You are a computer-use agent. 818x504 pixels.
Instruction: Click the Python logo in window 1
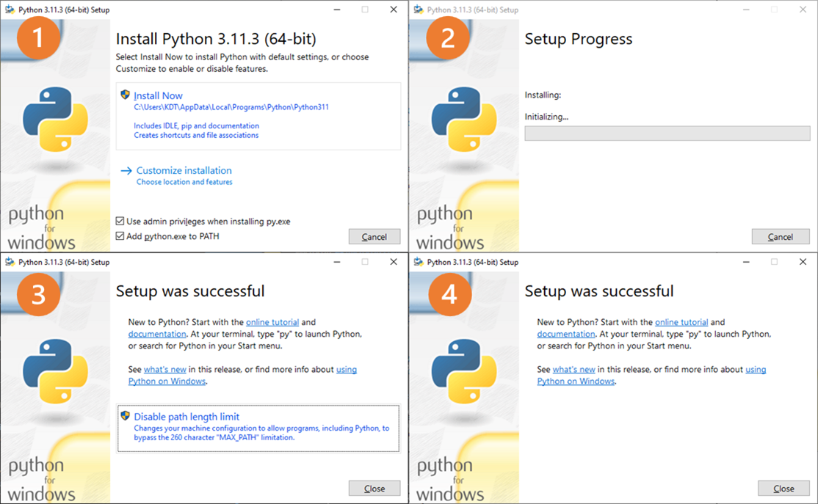pos(55,120)
